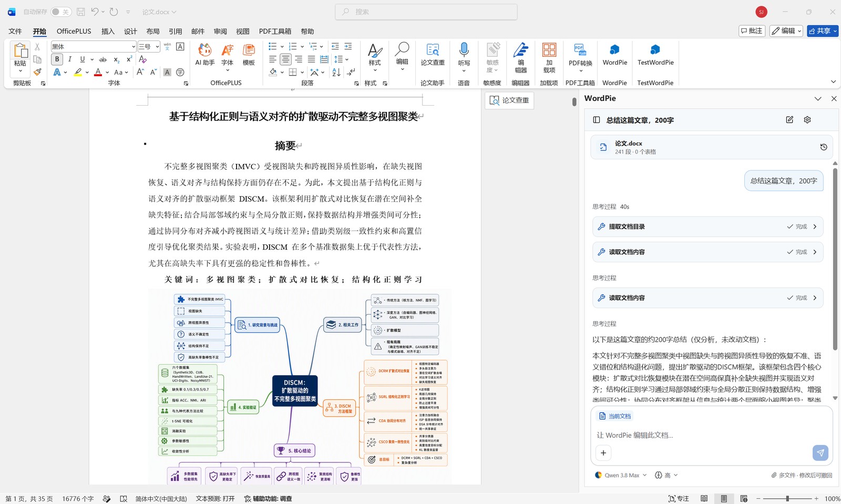
Task: Add attachment with the plus button
Action: coord(603,452)
